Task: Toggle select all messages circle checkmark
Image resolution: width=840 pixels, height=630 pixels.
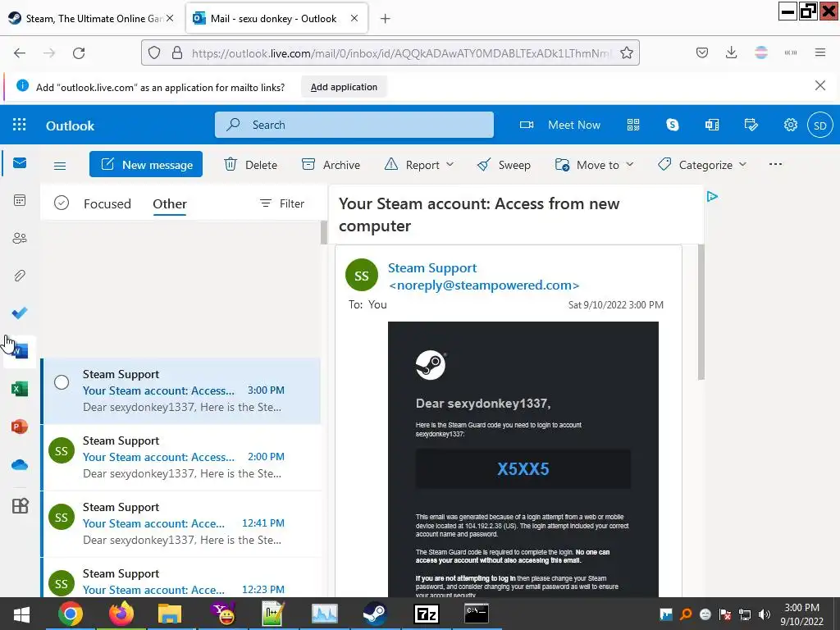Action: click(62, 203)
